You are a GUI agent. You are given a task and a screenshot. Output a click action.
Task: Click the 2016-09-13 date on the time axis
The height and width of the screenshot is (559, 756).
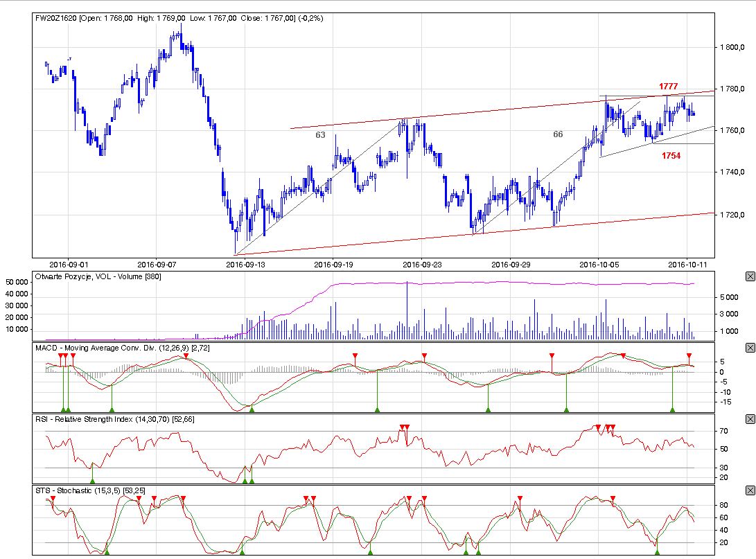point(246,264)
